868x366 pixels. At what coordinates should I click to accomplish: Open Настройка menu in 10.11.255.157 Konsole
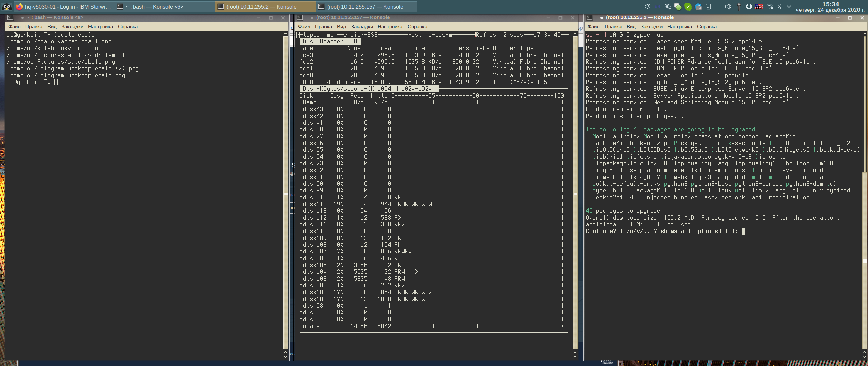[390, 27]
